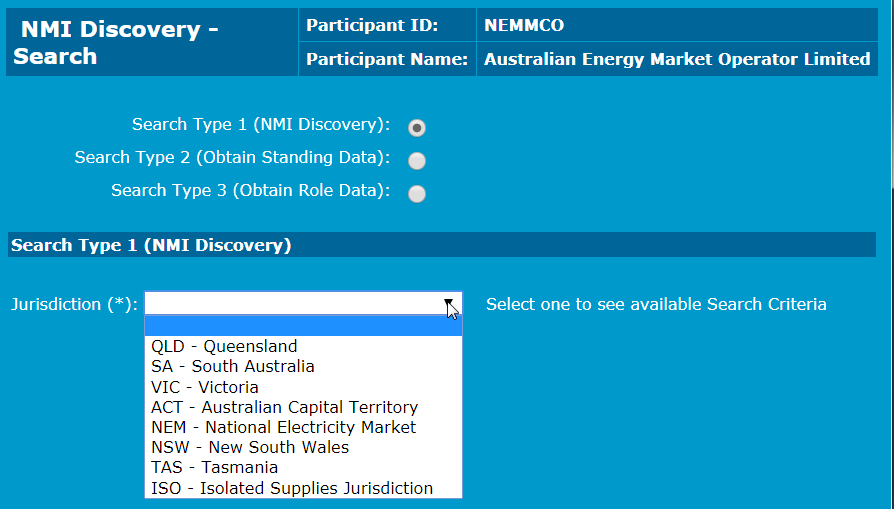Choose the blank highlighted option in Jurisdiction list
This screenshot has width=894, height=509.
303,326
